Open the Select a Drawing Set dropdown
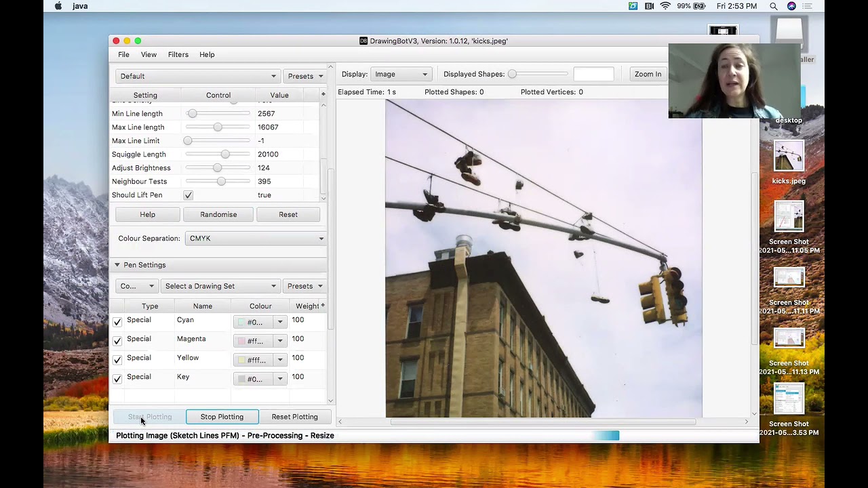The image size is (868, 488). pyautogui.click(x=220, y=286)
